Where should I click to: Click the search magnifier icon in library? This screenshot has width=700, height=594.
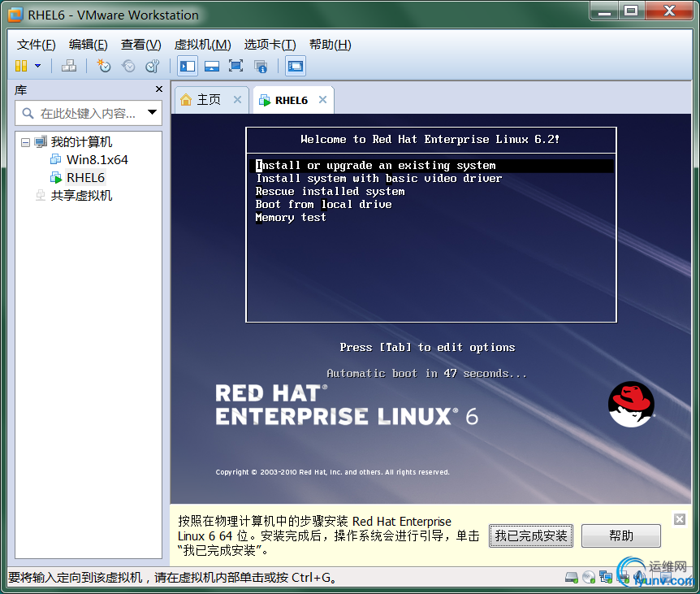(28, 114)
